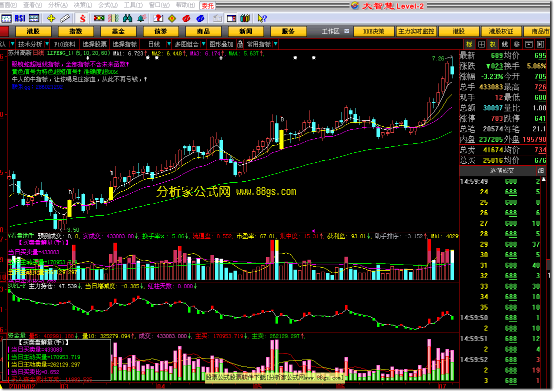This screenshot has width=555, height=392.
Task: Click the 基金 yellow button
Action: click(118, 31)
